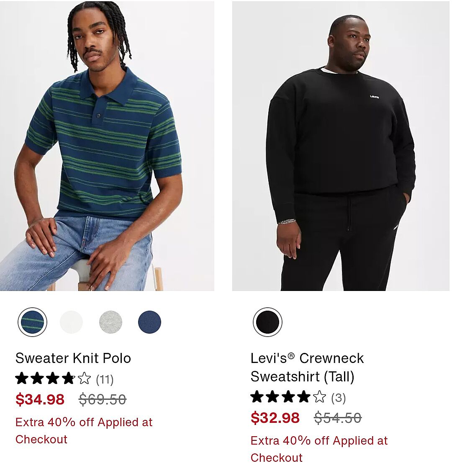Click the crossed-out $69.50 original price
452x476 pixels.
[103, 399]
